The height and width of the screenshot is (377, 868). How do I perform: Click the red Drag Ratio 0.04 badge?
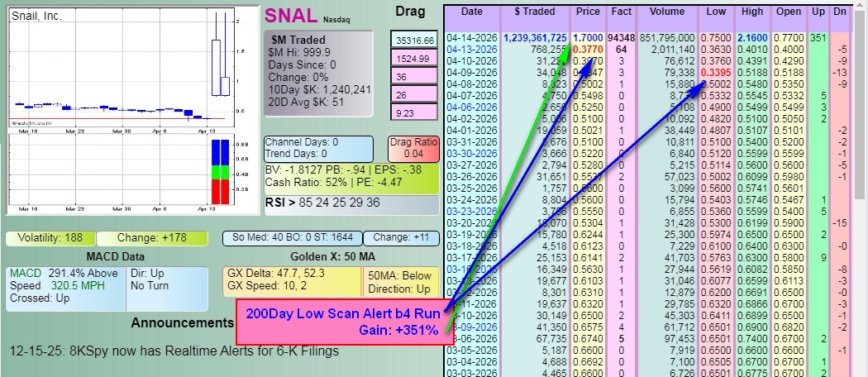point(412,149)
